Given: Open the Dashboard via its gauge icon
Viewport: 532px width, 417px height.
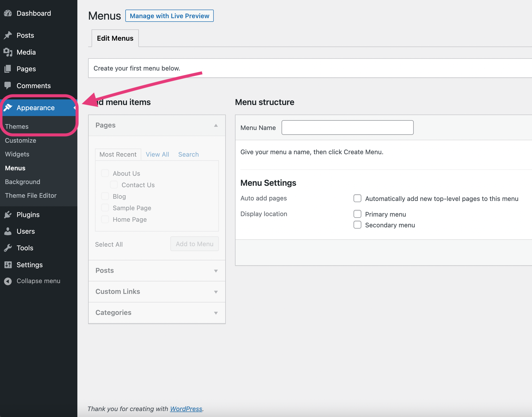Looking at the screenshot, I should click(8, 13).
